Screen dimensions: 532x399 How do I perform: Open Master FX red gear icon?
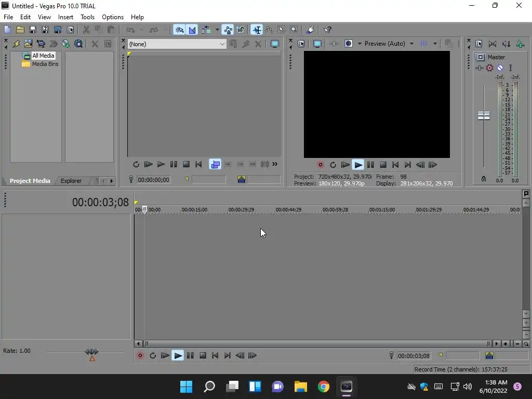(489, 68)
